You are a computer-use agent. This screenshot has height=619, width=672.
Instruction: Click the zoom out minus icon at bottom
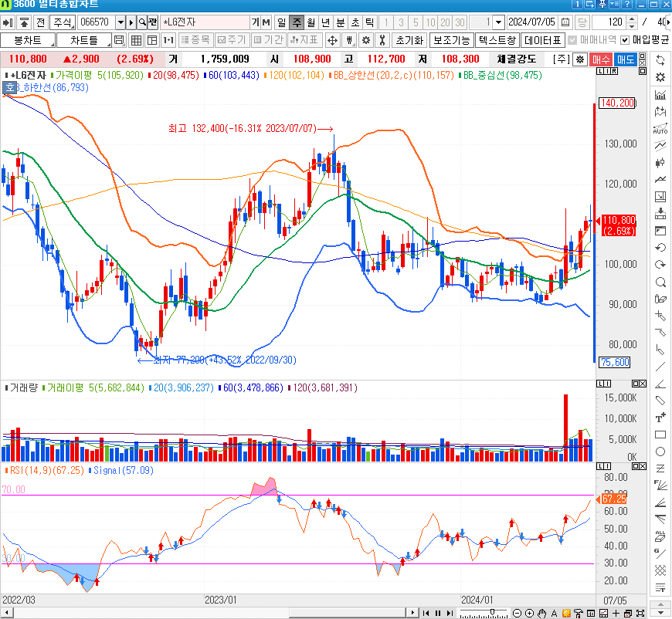518,614
